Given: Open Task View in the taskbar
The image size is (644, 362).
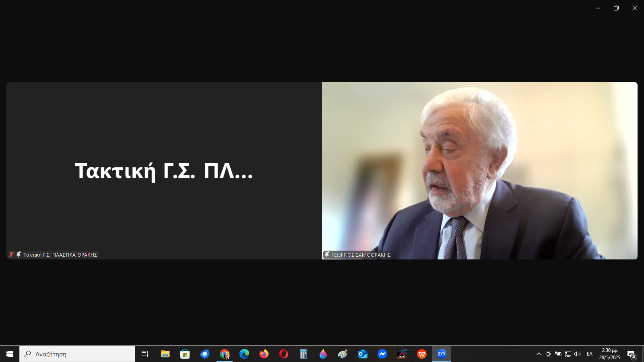Looking at the screenshot, I should (145, 354).
